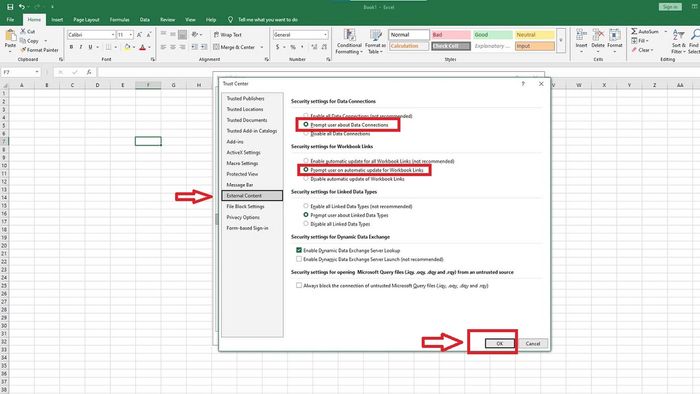Viewport: 700px width, 394px height.
Task: Click the Copy command icon
Action: click(23, 41)
